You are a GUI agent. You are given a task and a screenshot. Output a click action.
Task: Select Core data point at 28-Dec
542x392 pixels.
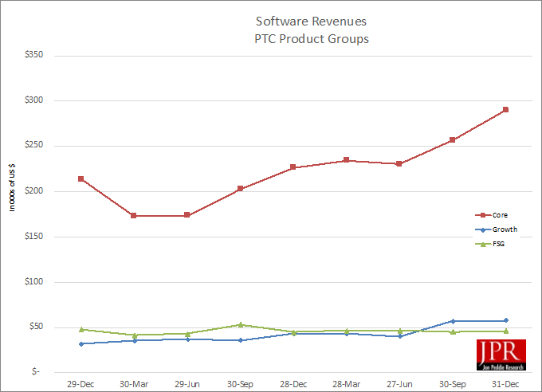point(293,167)
